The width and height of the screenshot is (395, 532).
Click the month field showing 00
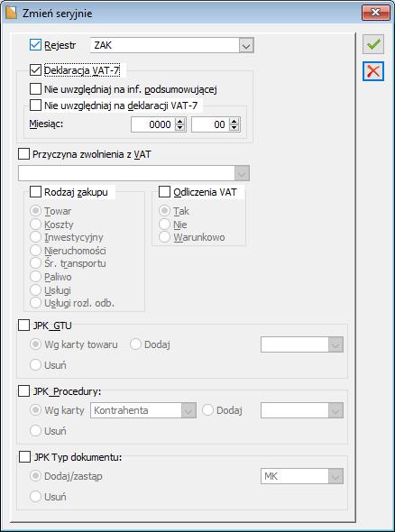coord(210,124)
